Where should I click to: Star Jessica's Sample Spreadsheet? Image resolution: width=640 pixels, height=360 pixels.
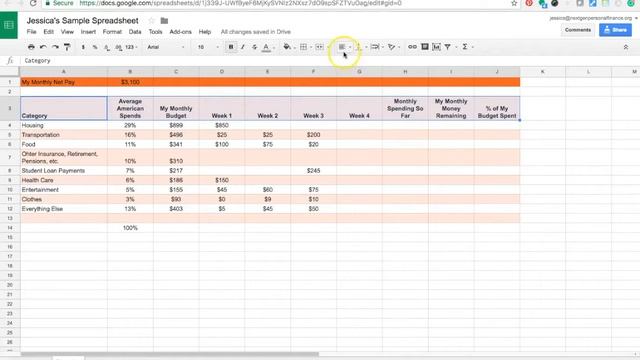(x=151, y=20)
